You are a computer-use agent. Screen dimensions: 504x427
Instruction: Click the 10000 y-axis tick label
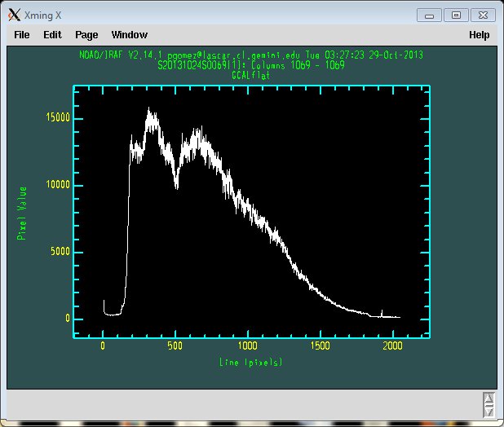(58, 184)
